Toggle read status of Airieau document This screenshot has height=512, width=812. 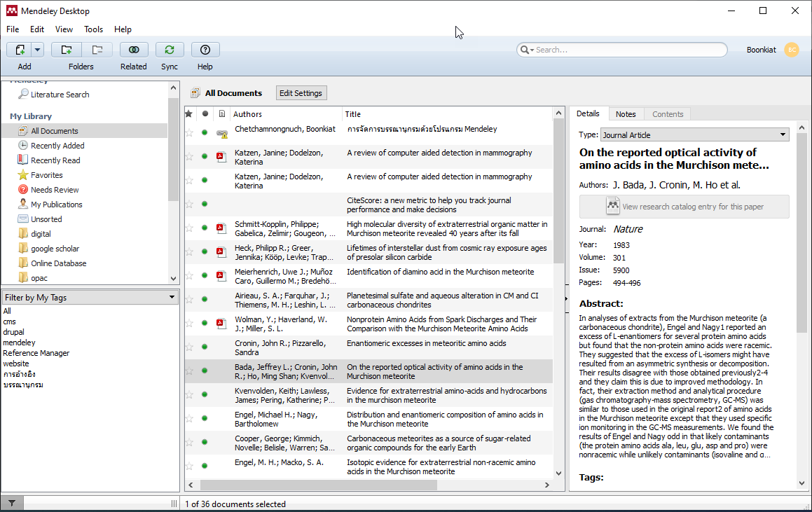point(205,299)
